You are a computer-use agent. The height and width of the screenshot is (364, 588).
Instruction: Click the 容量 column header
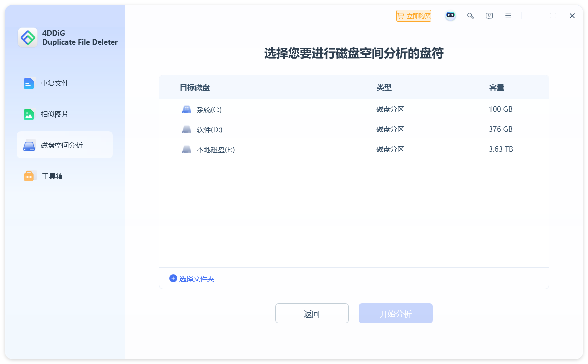[x=497, y=87]
